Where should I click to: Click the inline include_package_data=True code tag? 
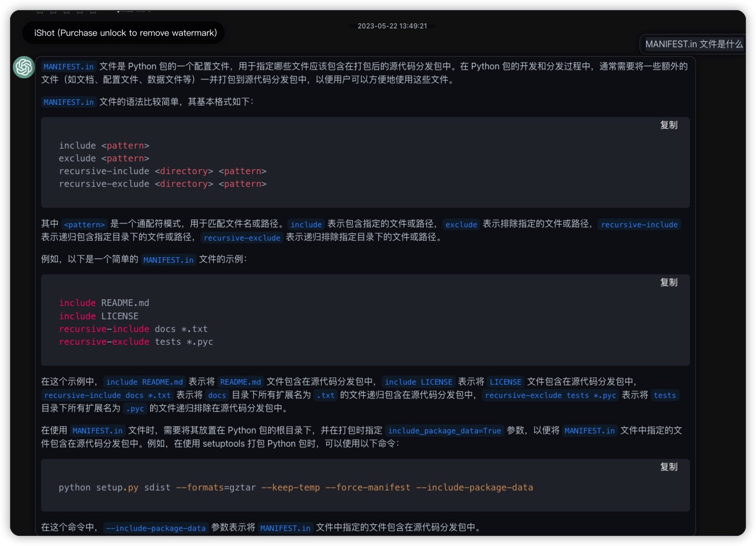pyautogui.click(x=444, y=431)
